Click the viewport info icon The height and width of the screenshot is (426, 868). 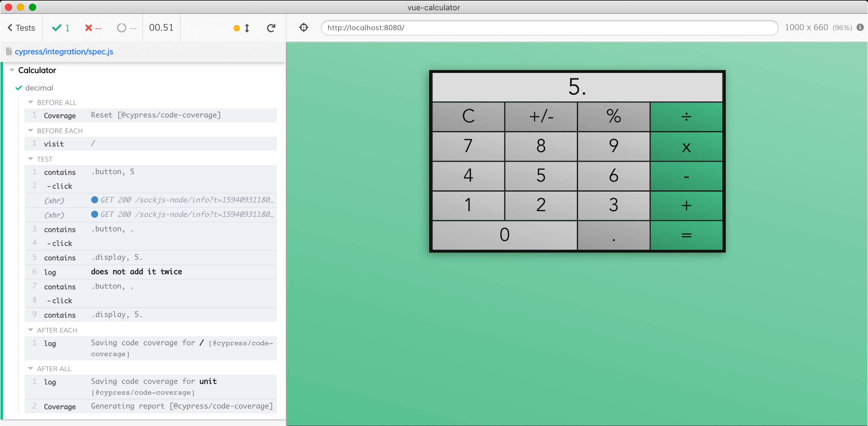(860, 28)
